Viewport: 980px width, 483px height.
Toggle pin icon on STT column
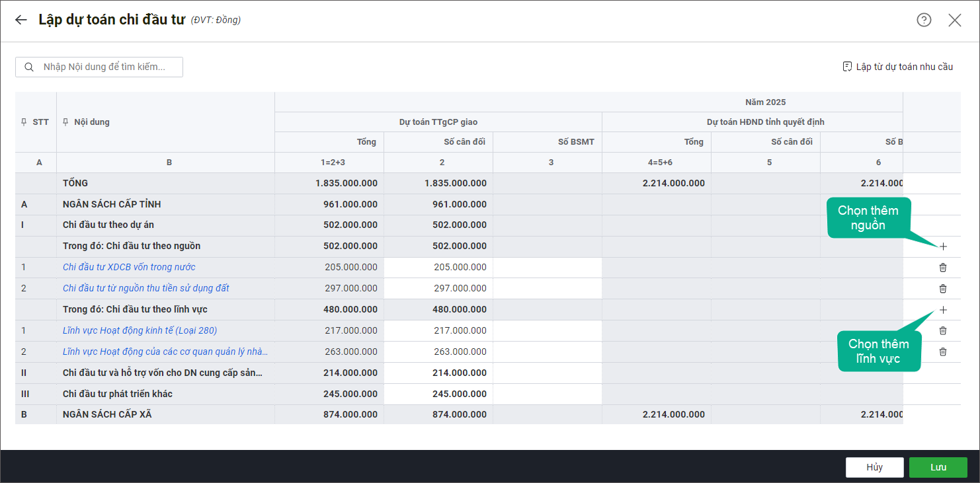coord(24,122)
